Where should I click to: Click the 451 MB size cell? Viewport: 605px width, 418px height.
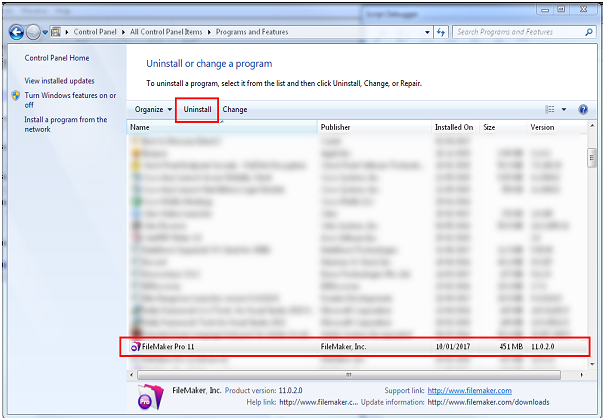point(511,347)
